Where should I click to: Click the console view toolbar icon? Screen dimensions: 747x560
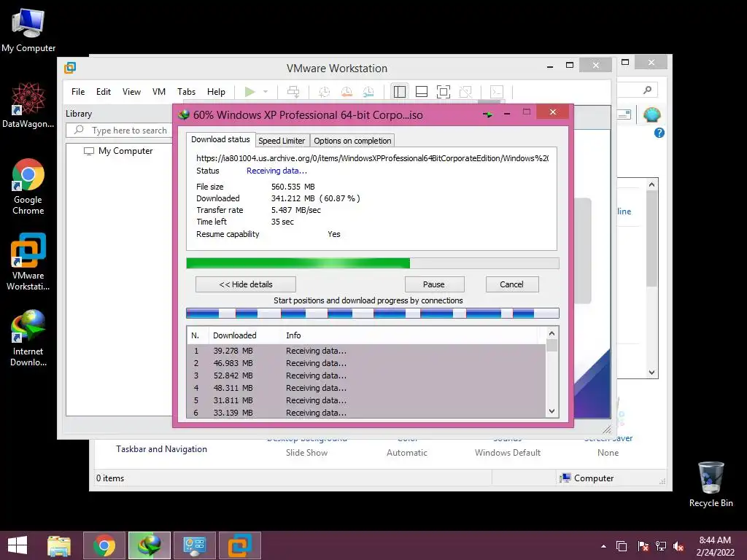(496, 91)
